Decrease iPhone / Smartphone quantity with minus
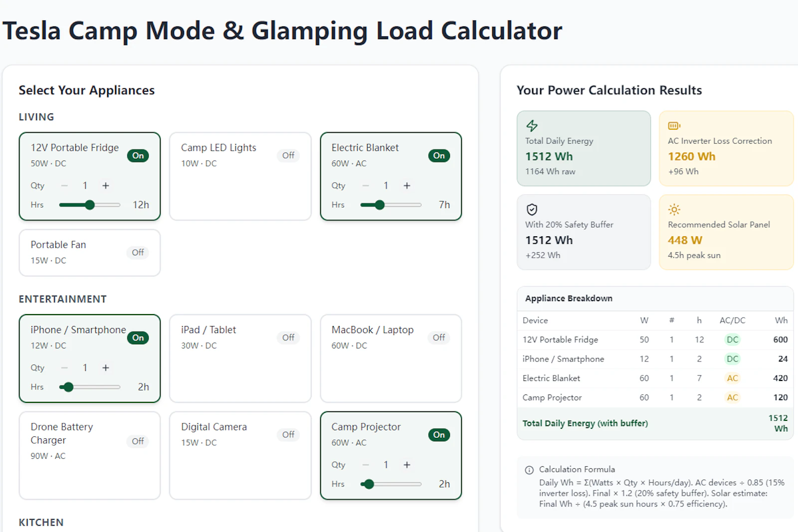798x532 pixels. [x=64, y=367]
